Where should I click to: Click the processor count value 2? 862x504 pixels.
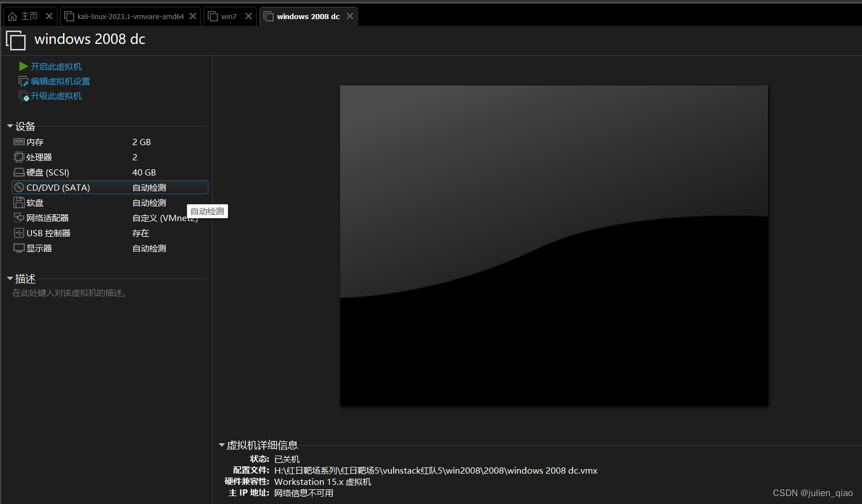tap(135, 157)
